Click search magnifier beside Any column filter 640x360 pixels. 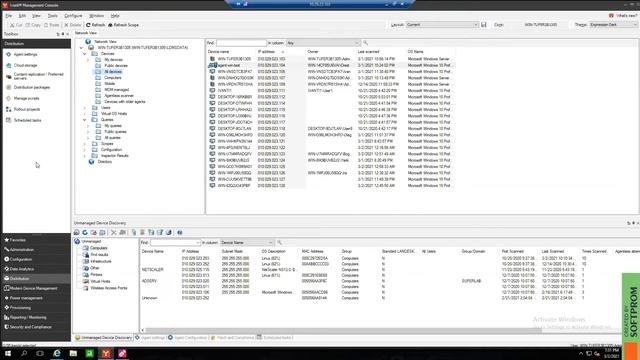click(365, 43)
